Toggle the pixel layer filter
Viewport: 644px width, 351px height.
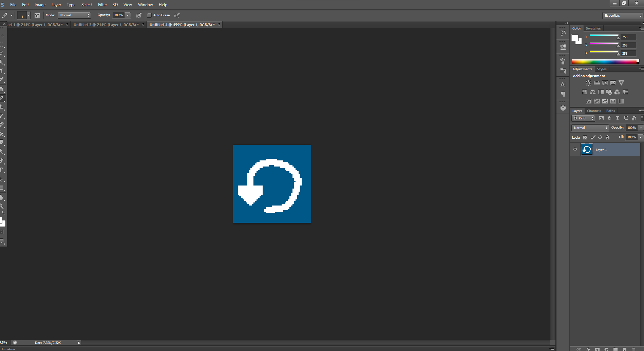pos(601,118)
